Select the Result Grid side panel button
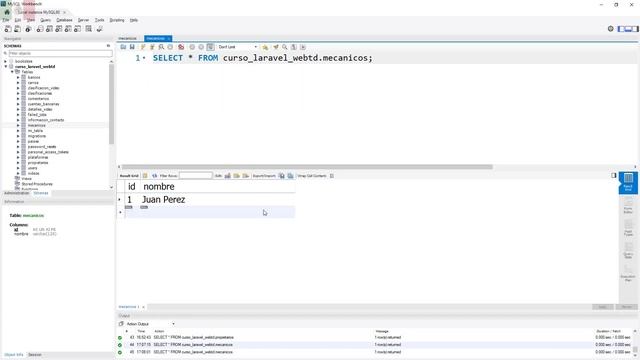This screenshot has width=640, height=360. click(628, 182)
